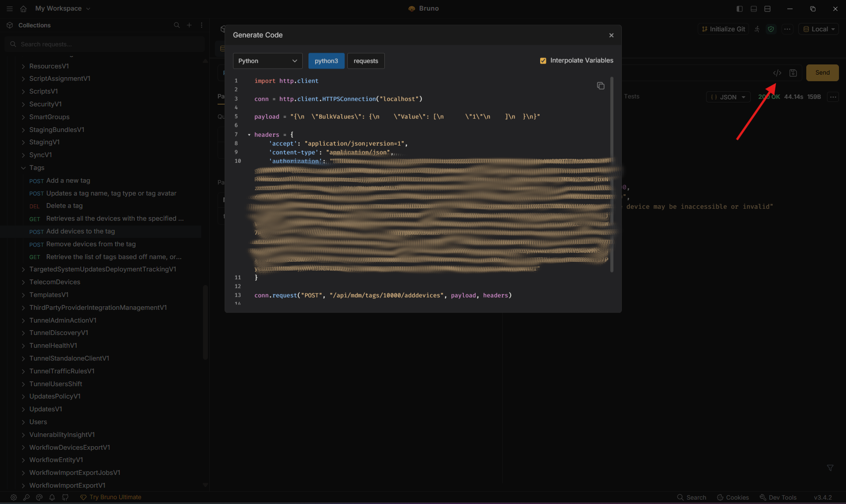The height and width of the screenshot is (504, 846).
Task: Click the hamburger menu icon
Action: 9,8
